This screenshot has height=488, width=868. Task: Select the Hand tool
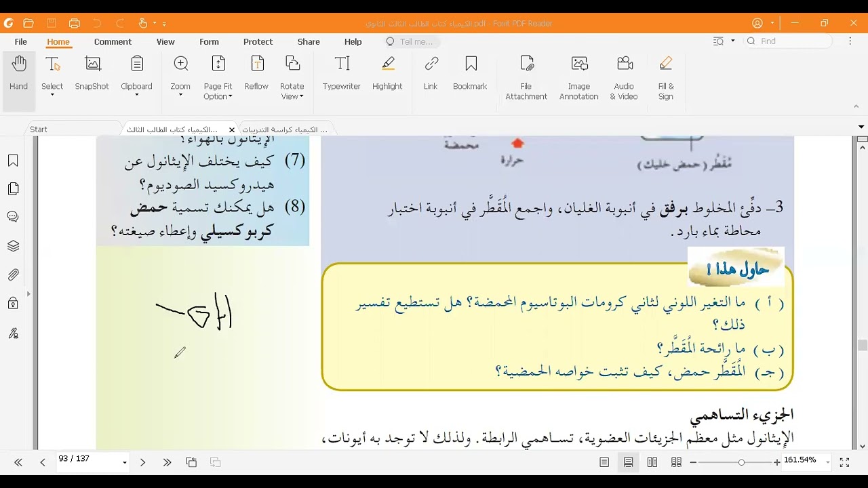[19, 73]
